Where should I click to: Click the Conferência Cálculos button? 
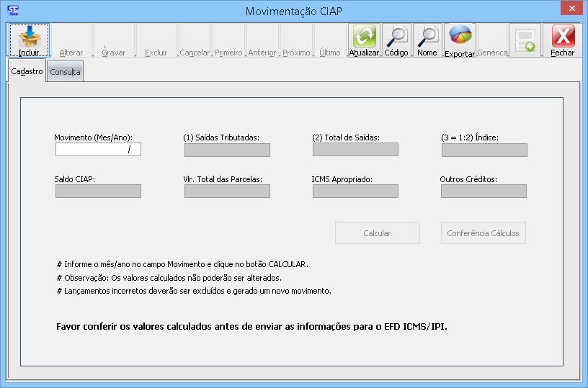(x=483, y=233)
